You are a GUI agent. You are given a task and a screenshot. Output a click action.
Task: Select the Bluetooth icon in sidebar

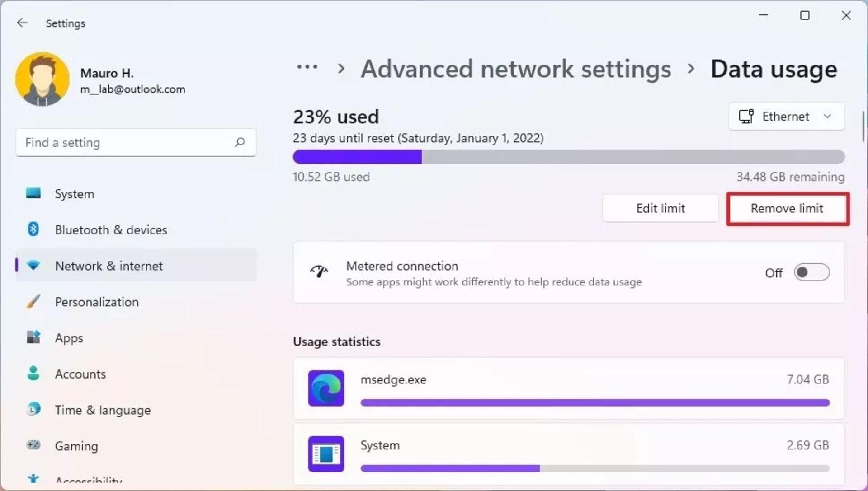(x=33, y=229)
